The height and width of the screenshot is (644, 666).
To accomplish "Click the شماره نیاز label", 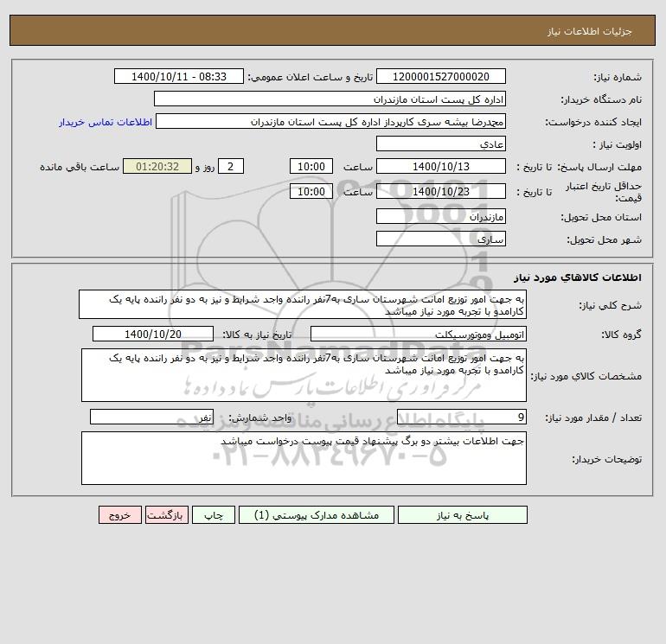I will click(x=618, y=77).
